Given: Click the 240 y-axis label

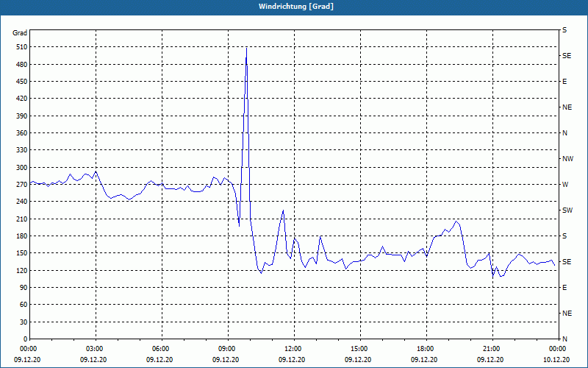Looking at the screenshot, I should 22,202.
